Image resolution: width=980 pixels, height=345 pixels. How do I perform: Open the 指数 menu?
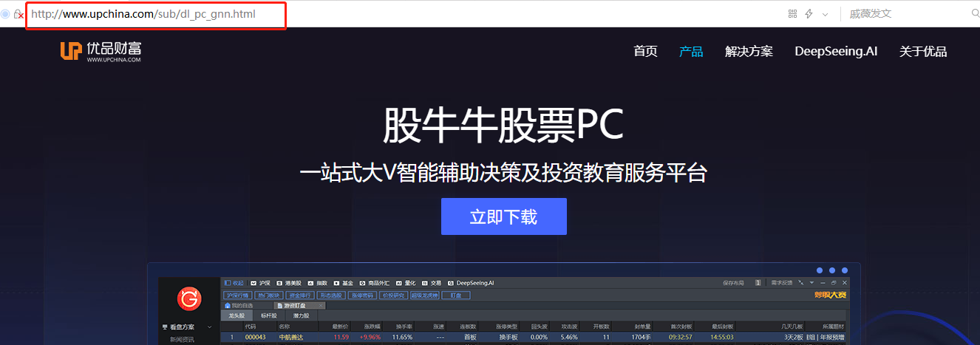317,283
